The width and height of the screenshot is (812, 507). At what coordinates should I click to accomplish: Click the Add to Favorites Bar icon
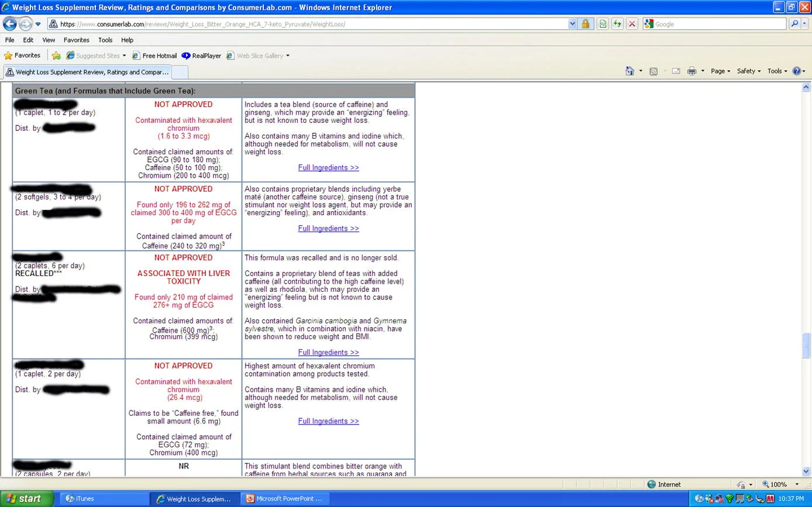click(x=56, y=56)
